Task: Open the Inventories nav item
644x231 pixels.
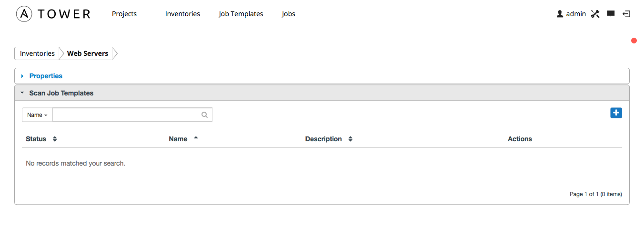Action: [182, 14]
